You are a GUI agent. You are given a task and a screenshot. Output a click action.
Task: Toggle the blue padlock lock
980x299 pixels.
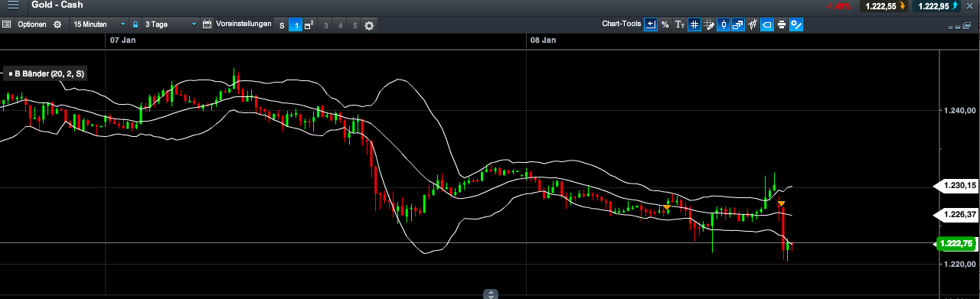click(x=135, y=24)
